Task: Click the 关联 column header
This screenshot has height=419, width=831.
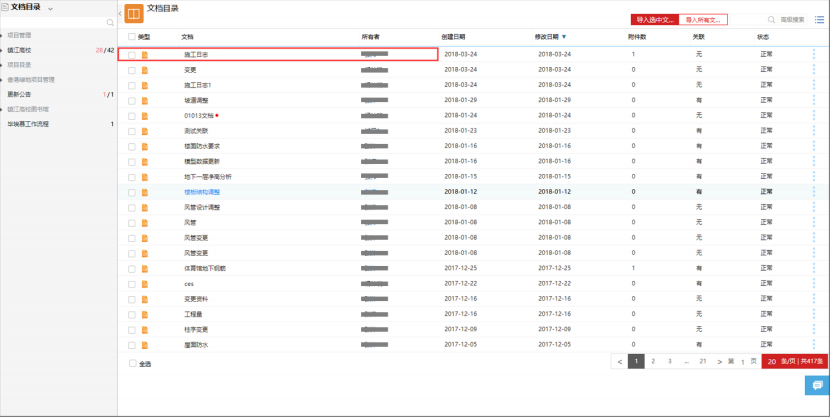Action: pyautogui.click(x=699, y=37)
